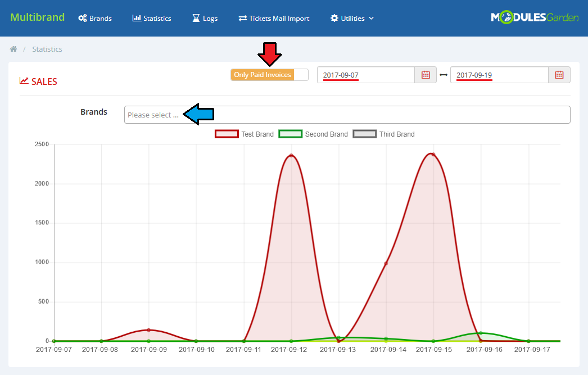Toggle Test Brand legend visibility
Viewport: 588px width, 375px height.
click(x=244, y=134)
